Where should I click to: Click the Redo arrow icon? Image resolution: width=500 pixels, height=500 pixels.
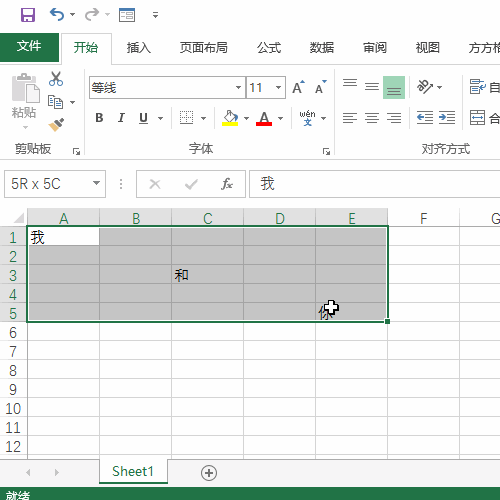92,15
